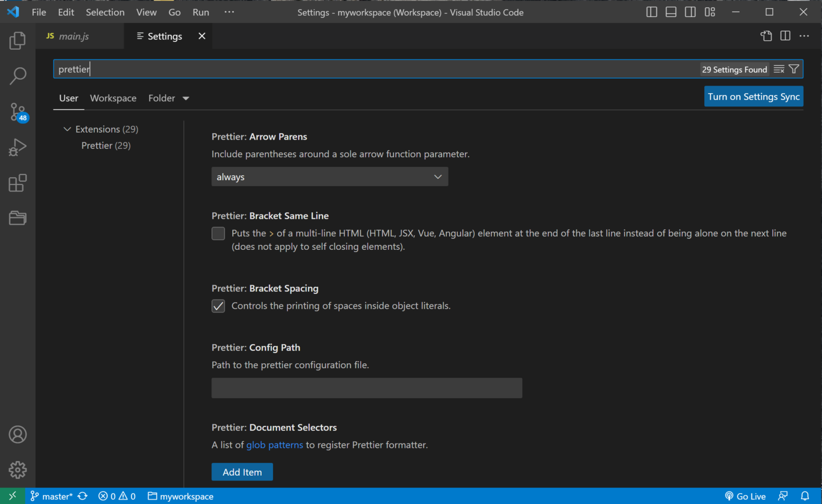The height and width of the screenshot is (504, 822).
Task: Open the glob patterns link
Action: pos(275,445)
